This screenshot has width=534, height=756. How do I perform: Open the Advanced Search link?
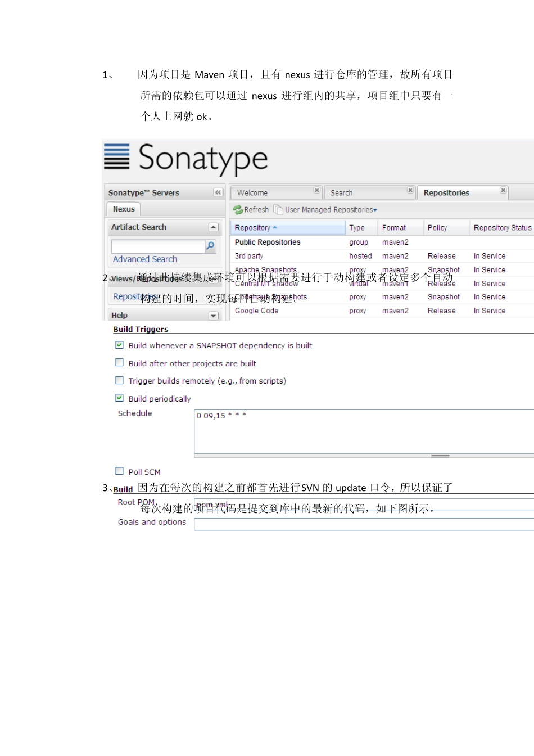tap(145, 259)
